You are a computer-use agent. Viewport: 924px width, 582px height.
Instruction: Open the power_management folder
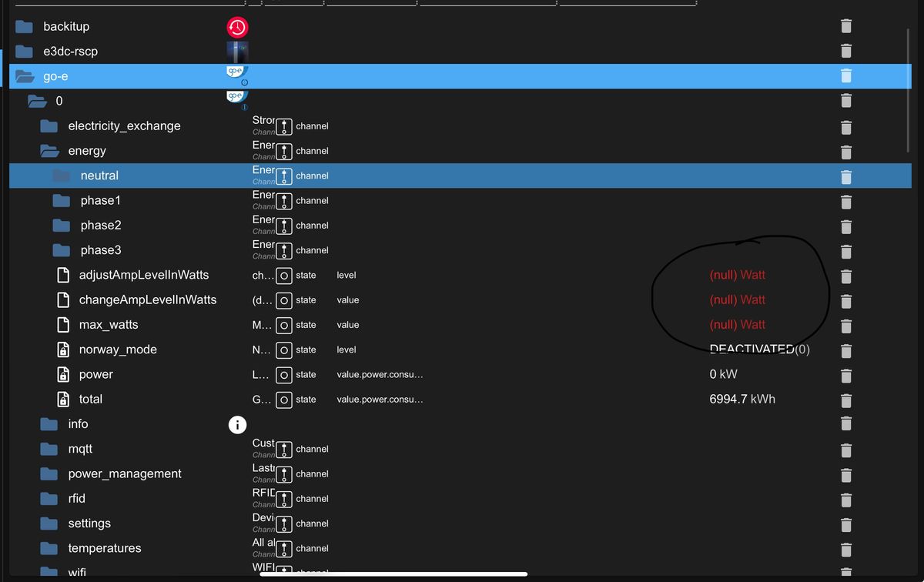[49, 473]
